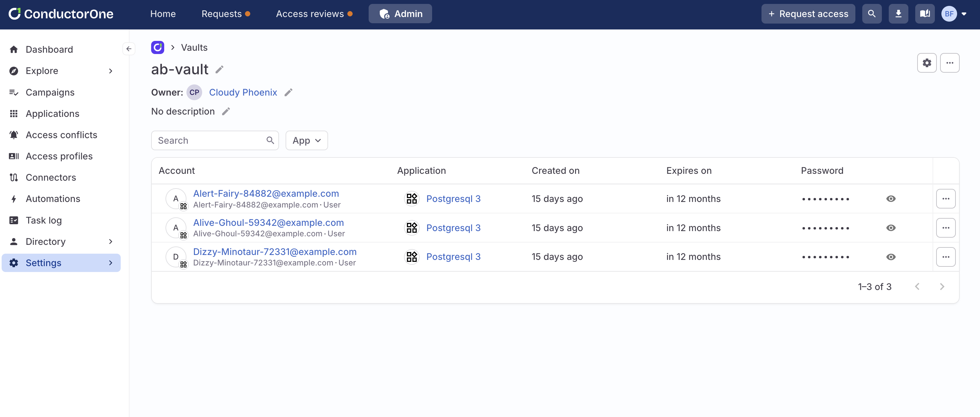Reveal password for Alert-Fairy-84882 account
The height and width of the screenshot is (417, 980).
pos(891,199)
